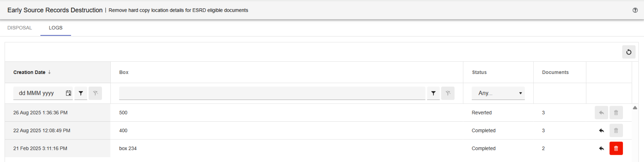
Task: Click disabled delete icon for box 400
Action: [x=616, y=130]
